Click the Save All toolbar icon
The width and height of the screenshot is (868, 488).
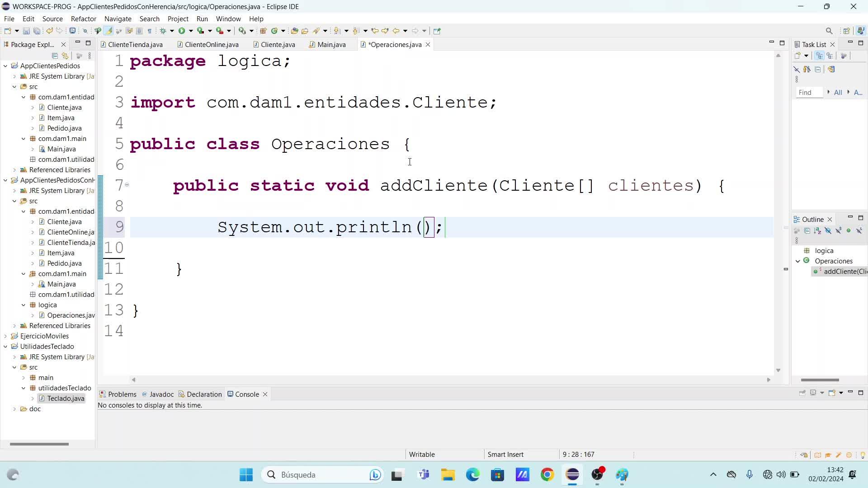tap(37, 31)
